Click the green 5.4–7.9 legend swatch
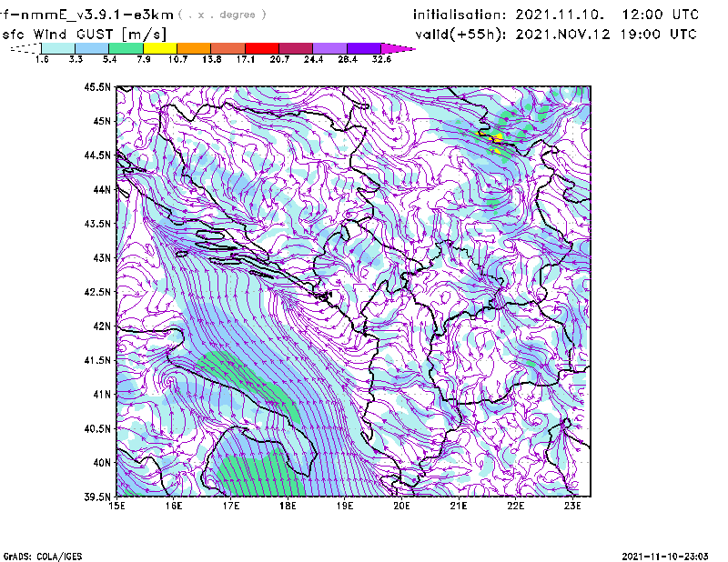This screenshot has width=728, height=562. 126,48
